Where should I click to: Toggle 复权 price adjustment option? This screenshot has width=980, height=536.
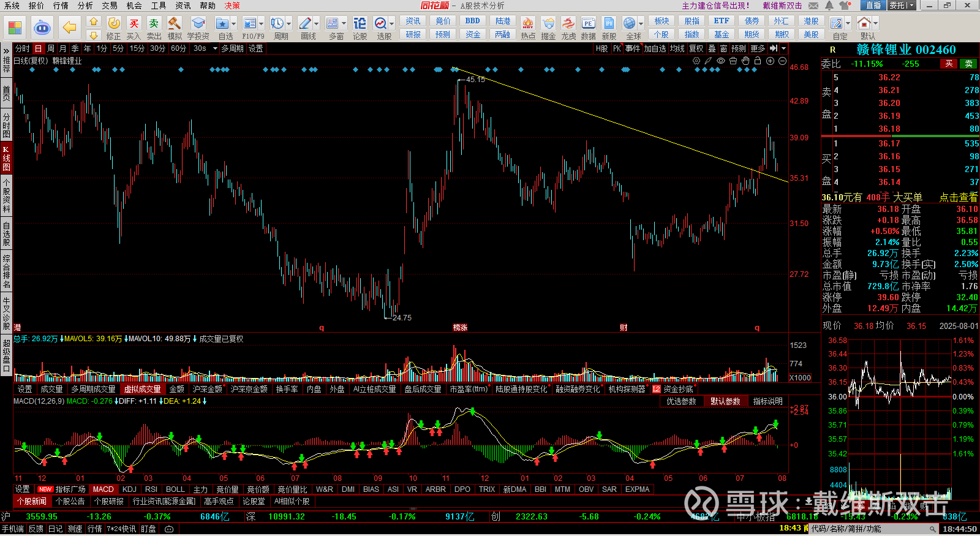(x=696, y=48)
